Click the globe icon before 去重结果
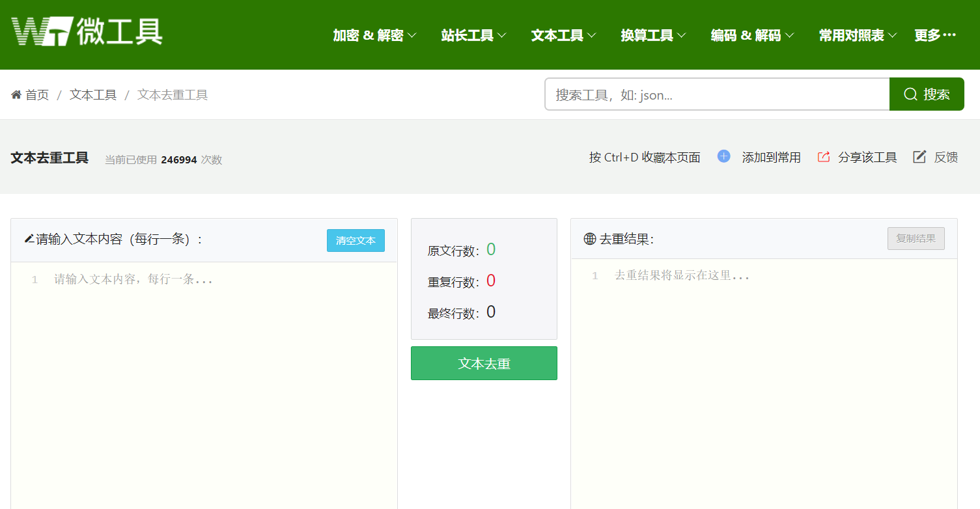 590,239
